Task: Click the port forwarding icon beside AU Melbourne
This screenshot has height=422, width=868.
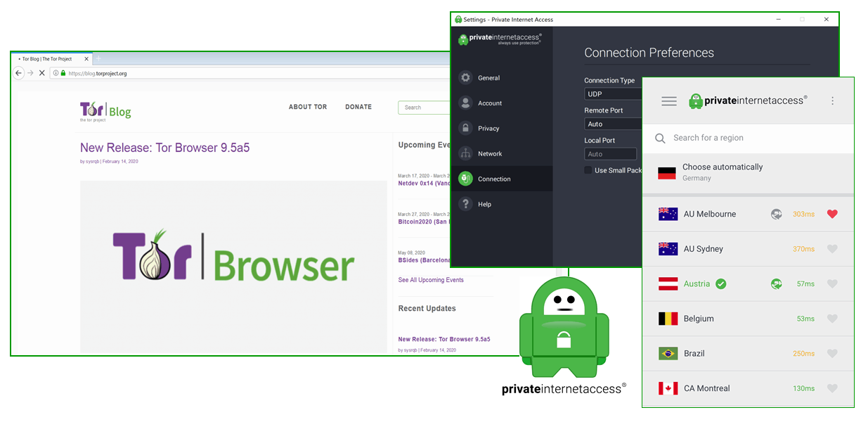Action: click(x=776, y=214)
